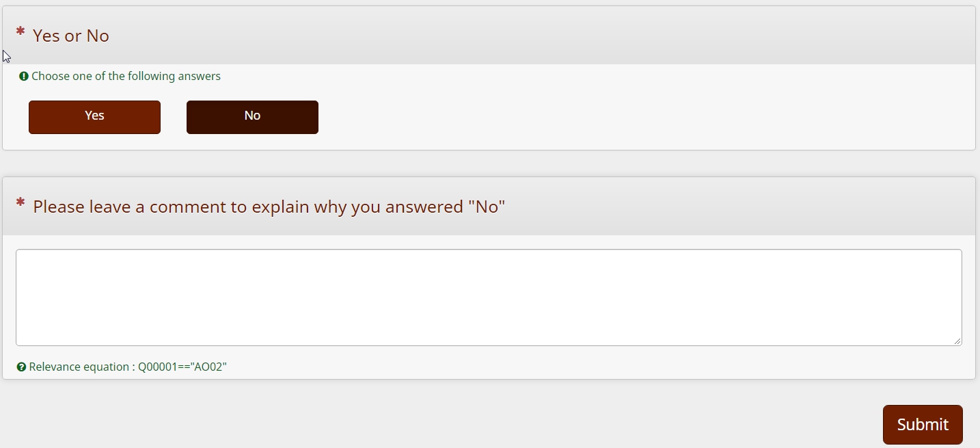Focus the comment explanation text area
Viewport: 980px width, 448px height.
(489, 298)
